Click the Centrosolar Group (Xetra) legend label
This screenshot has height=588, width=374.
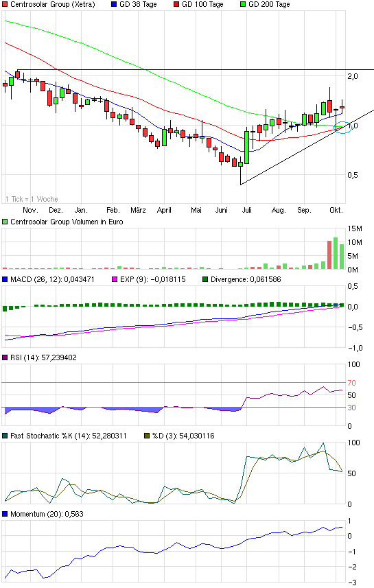pos(53,5)
